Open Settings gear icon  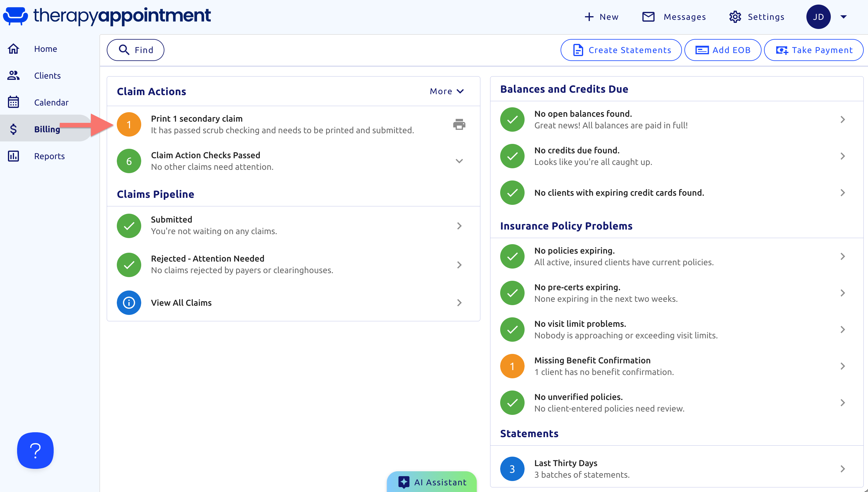735,17
